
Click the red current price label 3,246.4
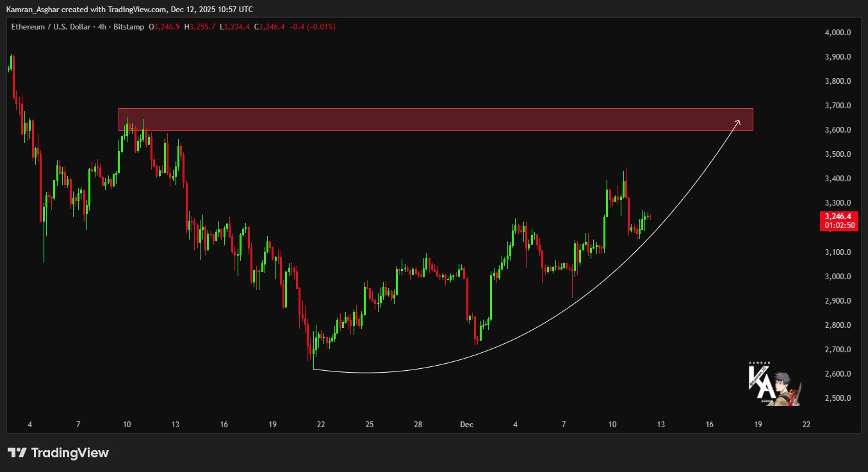click(840, 216)
